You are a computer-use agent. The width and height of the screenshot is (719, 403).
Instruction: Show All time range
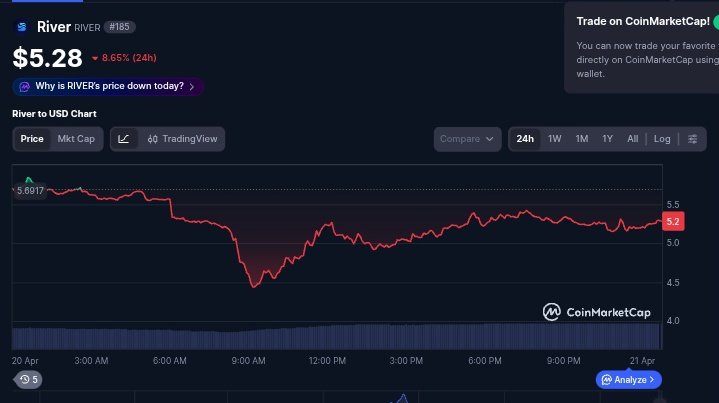pyautogui.click(x=632, y=139)
